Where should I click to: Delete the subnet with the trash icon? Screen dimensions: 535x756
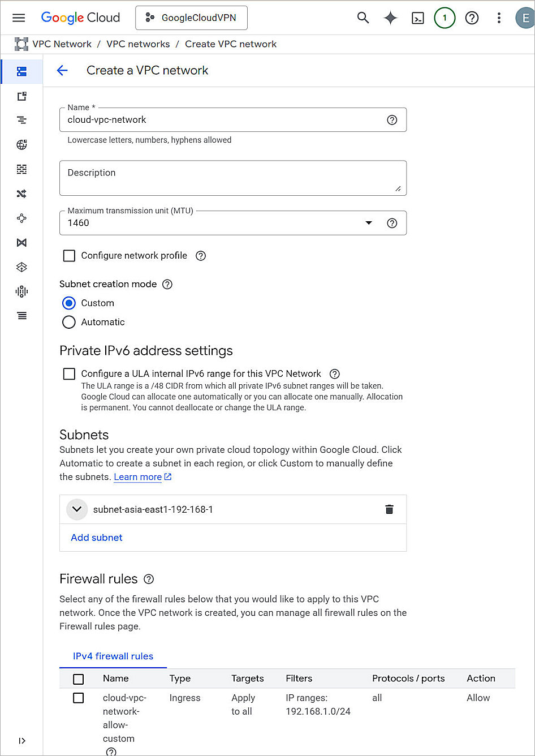click(389, 509)
